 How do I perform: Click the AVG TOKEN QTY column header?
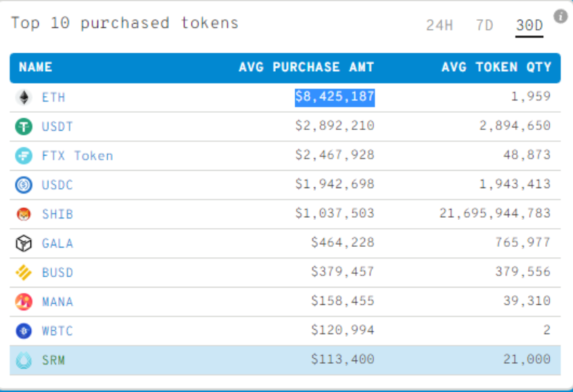point(496,67)
